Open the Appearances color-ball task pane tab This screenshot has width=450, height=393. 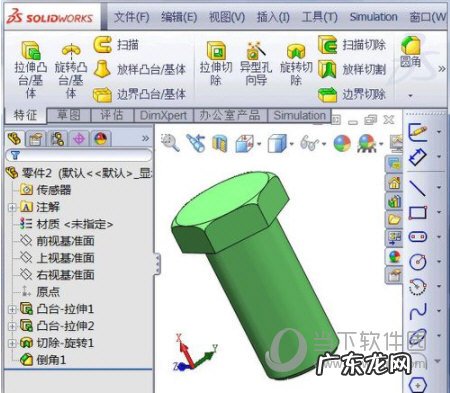[x=394, y=256]
